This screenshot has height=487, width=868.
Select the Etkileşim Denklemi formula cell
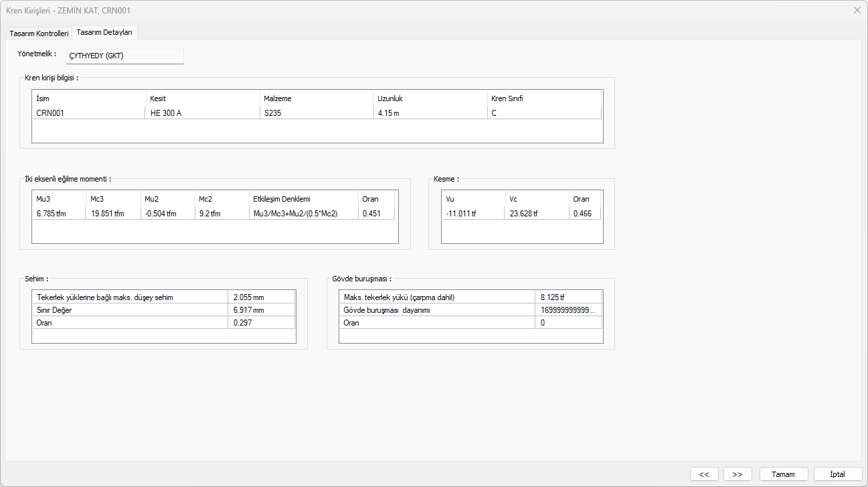[303, 214]
